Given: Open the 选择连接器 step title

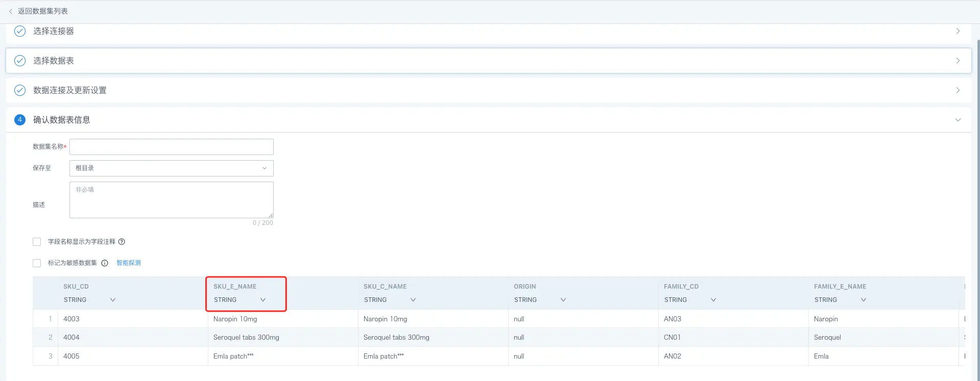Looking at the screenshot, I should 54,31.
